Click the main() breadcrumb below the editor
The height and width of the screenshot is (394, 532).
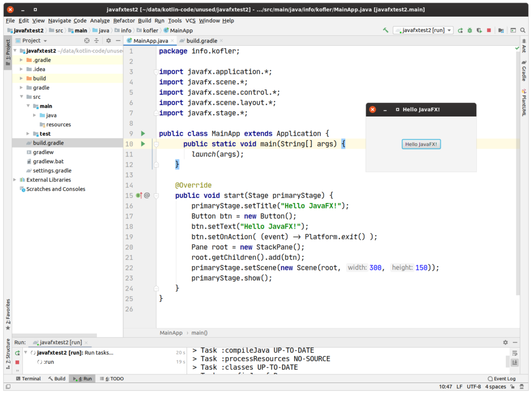pyautogui.click(x=200, y=333)
